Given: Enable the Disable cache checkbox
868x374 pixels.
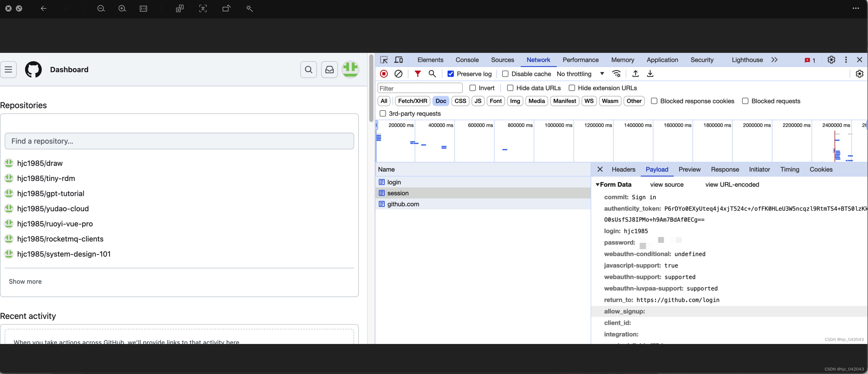Looking at the screenshot, I should pyautogui.click(x=505, y=74).
